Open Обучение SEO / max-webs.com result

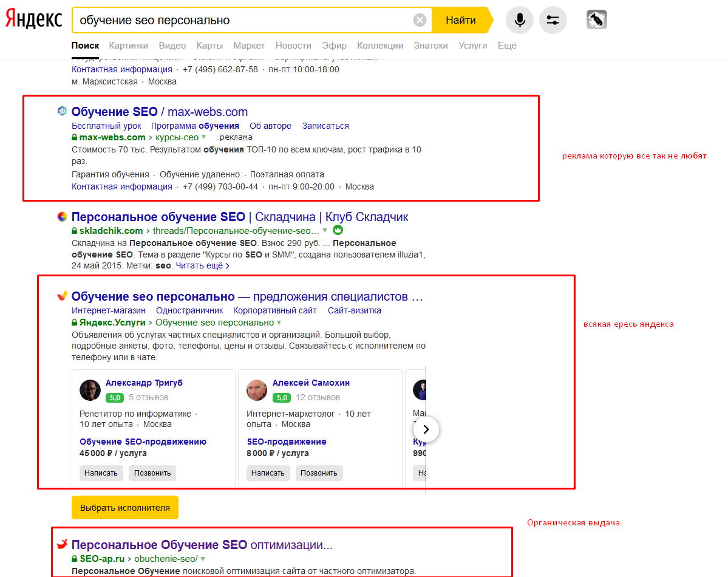tap(160, 112)
